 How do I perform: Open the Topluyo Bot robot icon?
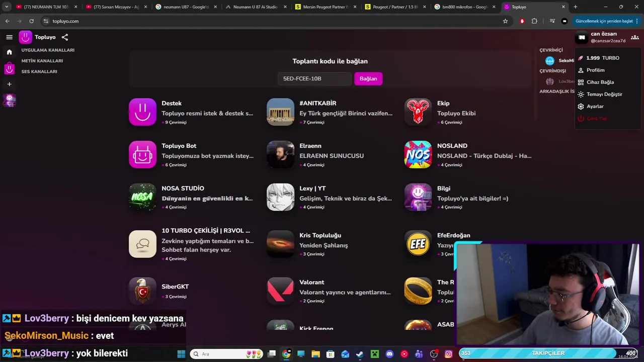[142, 154]
